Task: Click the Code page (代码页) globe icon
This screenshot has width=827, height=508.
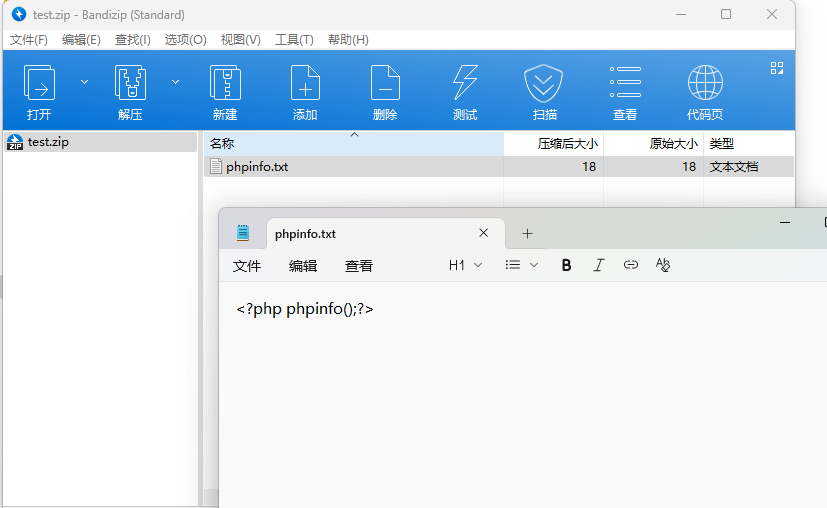Action: [705, 83]
